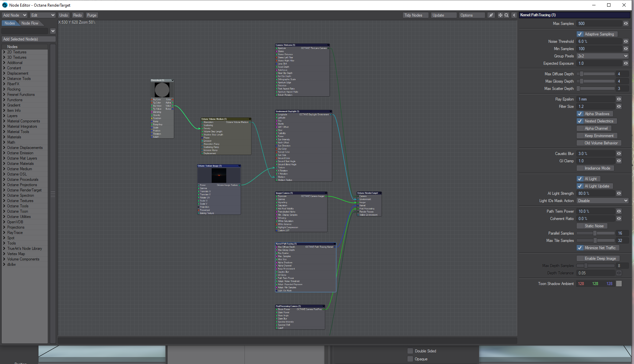Image resolution: width=634 pixels, height=364 pixels.
Task: Click the four-arrow pan icon
Action: click(x=500, y=15)
